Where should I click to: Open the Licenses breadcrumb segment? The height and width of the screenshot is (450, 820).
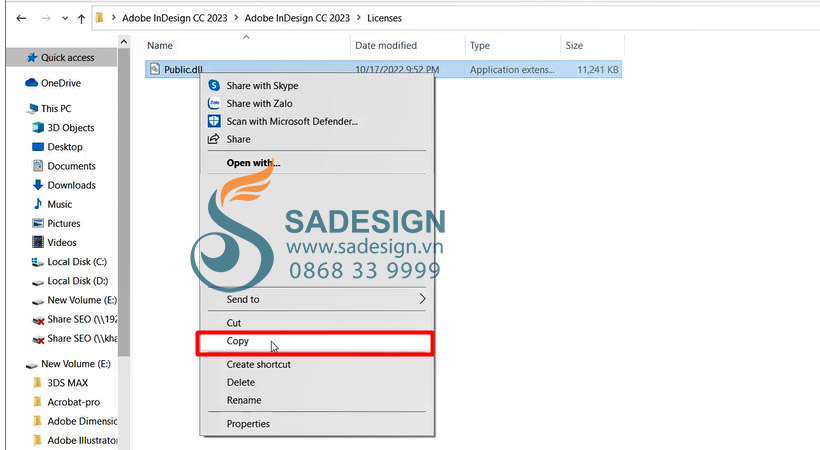pyautogui.click(x=384, y=18)
